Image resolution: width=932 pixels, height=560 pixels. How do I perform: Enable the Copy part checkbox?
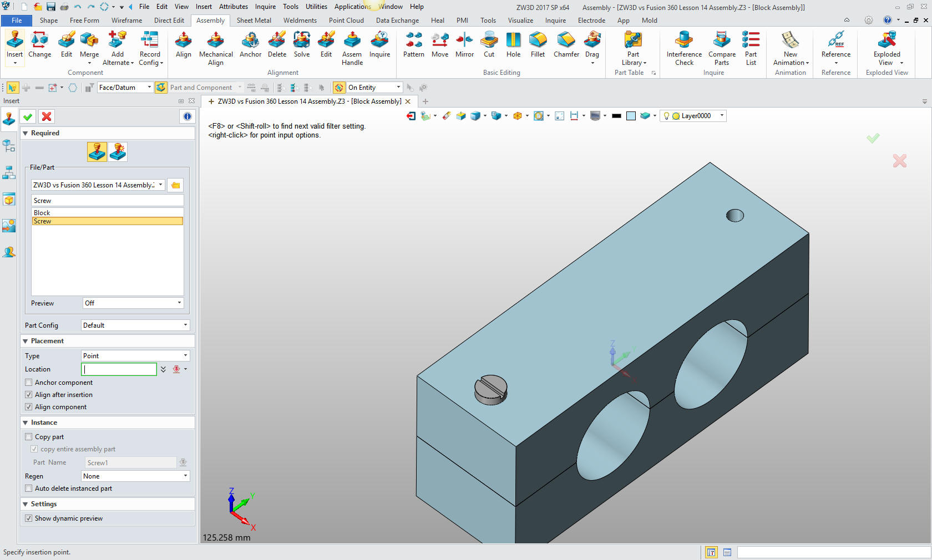tap(28, 437)
